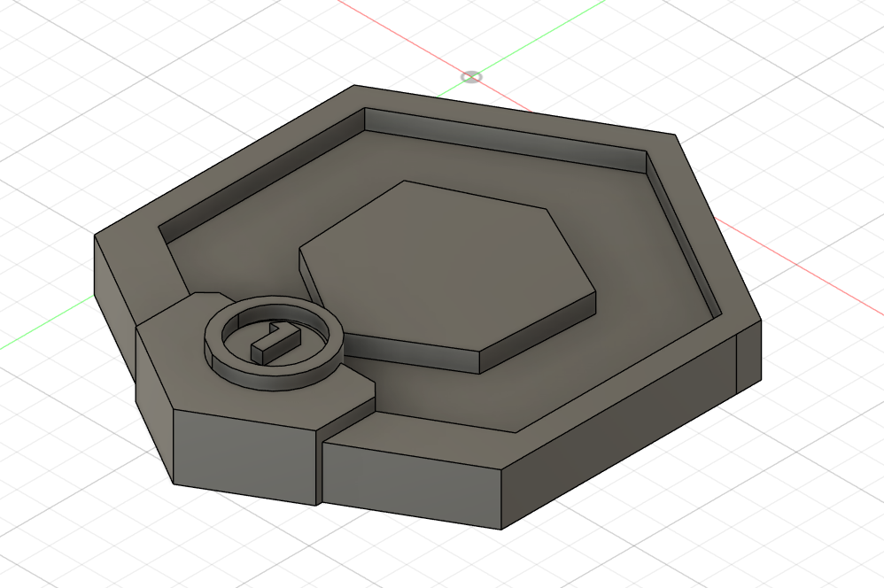Select the origin point marker on the grid
The height and width of the screenshot is (588, 884).
(x=471, y=77)
